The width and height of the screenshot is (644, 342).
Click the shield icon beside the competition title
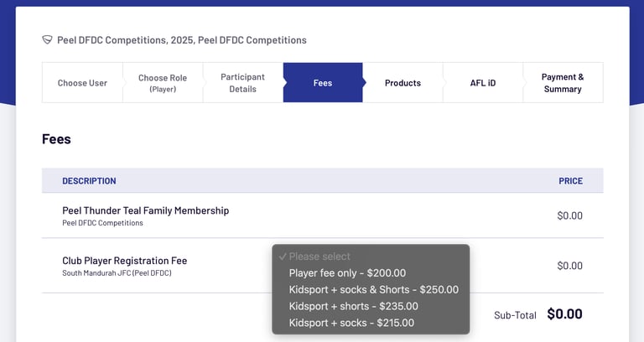click(48, 40)
